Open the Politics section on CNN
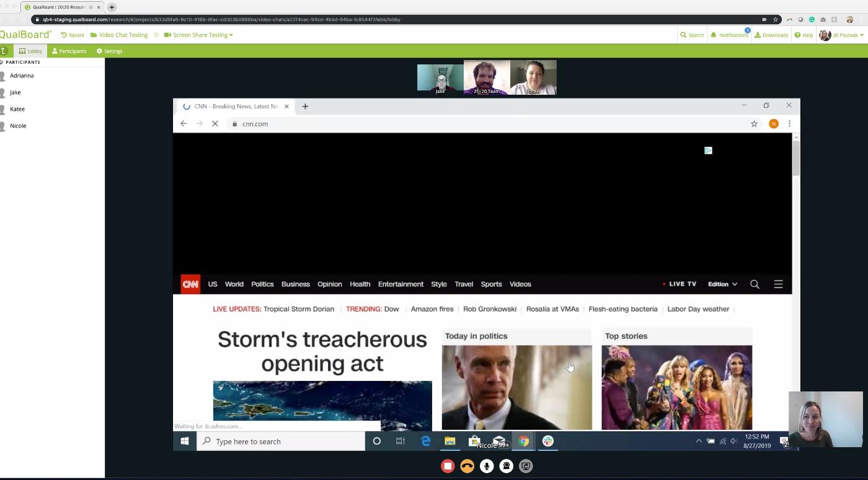868x480 pixels. 262,284
